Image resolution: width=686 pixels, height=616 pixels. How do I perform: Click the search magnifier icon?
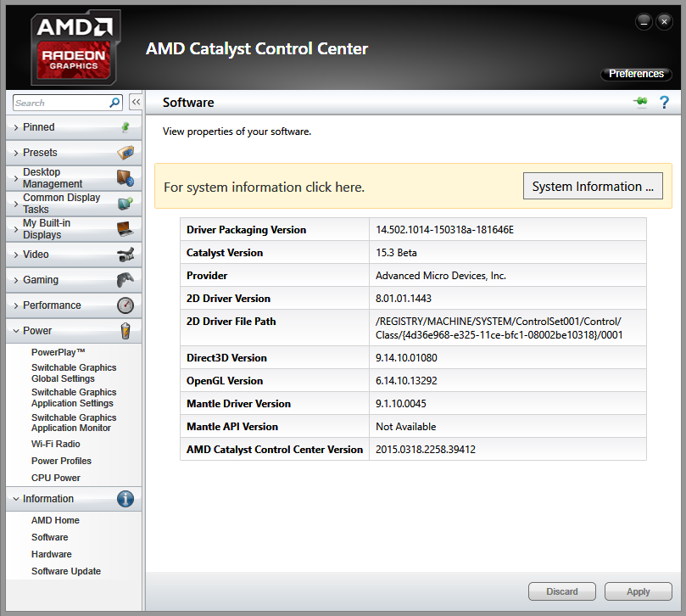click(114, 103)
